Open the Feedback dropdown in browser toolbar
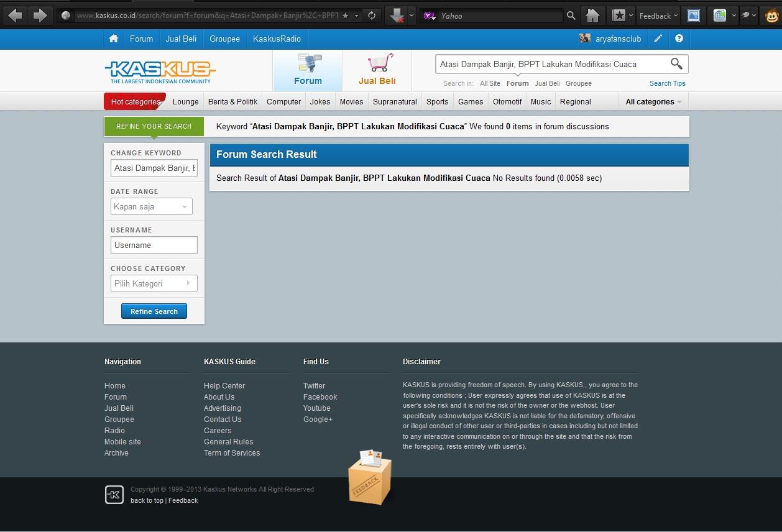This screenshot has width=782, height=532. click(658, 16)
